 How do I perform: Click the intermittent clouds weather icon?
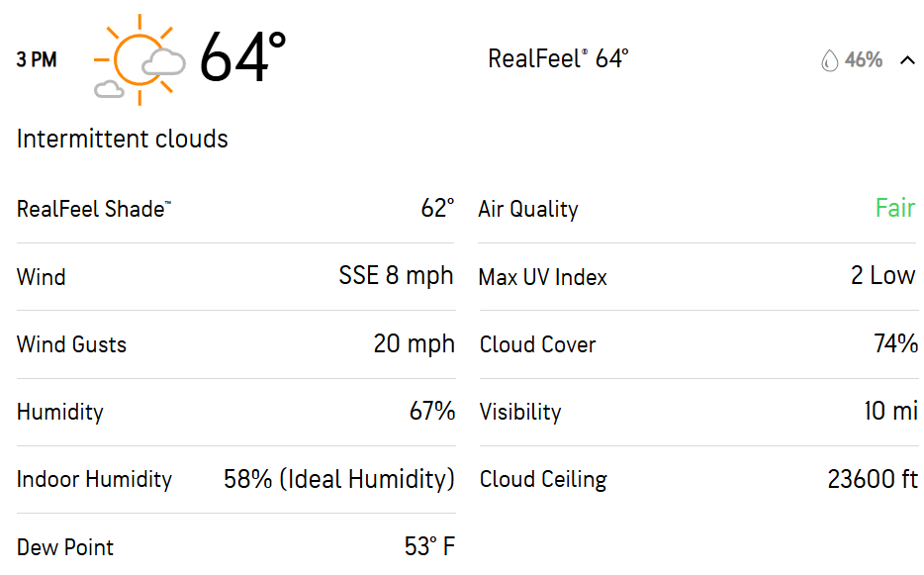pos(139,60)
